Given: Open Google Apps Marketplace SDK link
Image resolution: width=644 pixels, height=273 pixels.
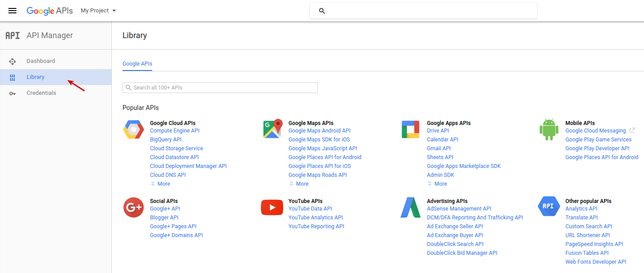Looking at the screenshot, I should tap(464, 166).
